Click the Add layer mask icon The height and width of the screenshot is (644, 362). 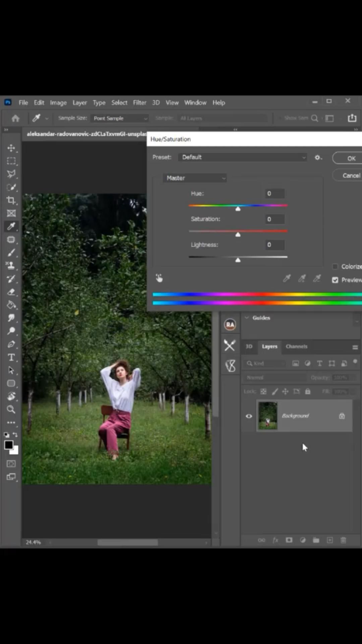pyautogui.click(x=289, y=540)
